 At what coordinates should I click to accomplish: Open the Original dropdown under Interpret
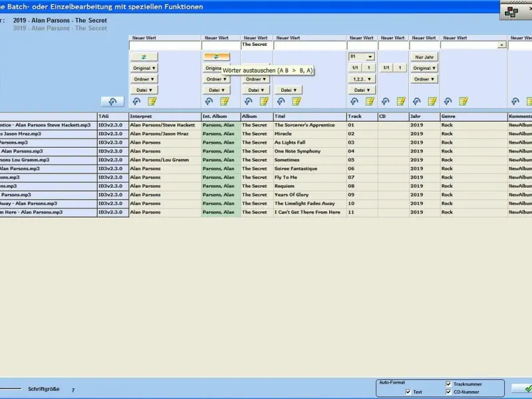coord(144,68)
